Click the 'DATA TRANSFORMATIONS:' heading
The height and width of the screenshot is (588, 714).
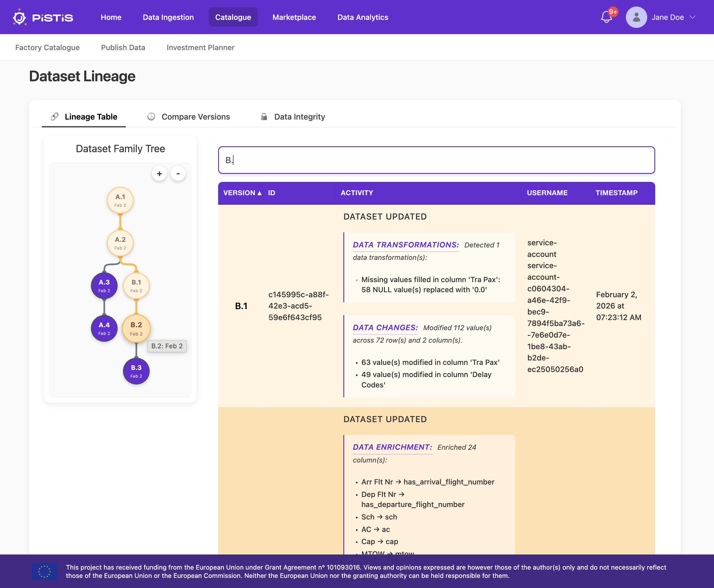pyautogui.click(x=406, y=244)
